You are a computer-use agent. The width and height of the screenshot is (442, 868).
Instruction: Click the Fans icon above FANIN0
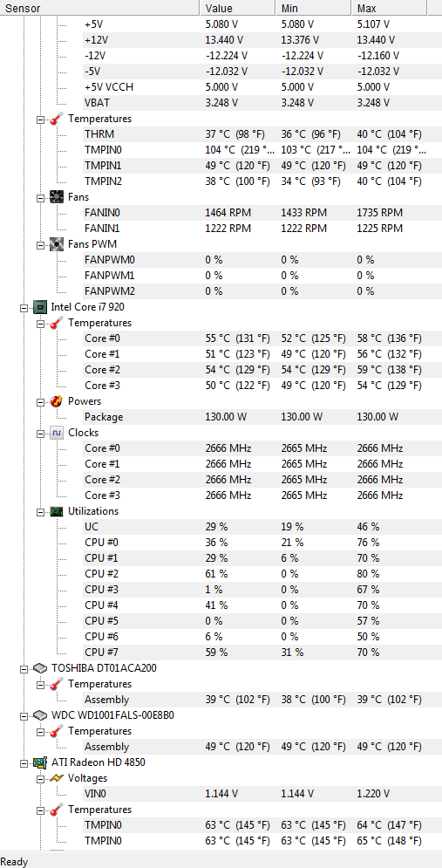[57, 196]
